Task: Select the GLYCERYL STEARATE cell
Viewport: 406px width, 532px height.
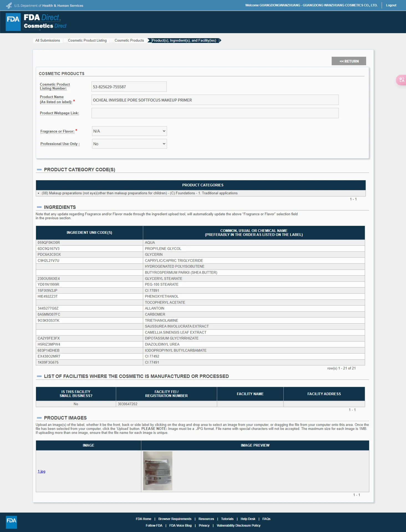Action: (254, 279)
